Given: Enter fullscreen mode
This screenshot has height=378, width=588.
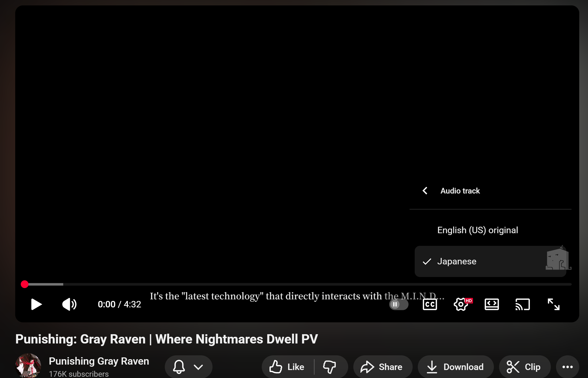Looking at the screenshot, I should click(553, 304).
